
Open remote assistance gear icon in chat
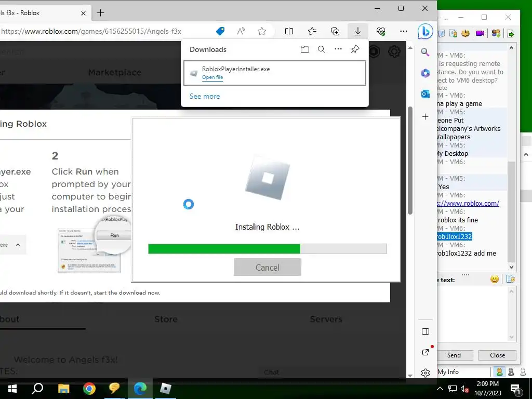point(465,33)
